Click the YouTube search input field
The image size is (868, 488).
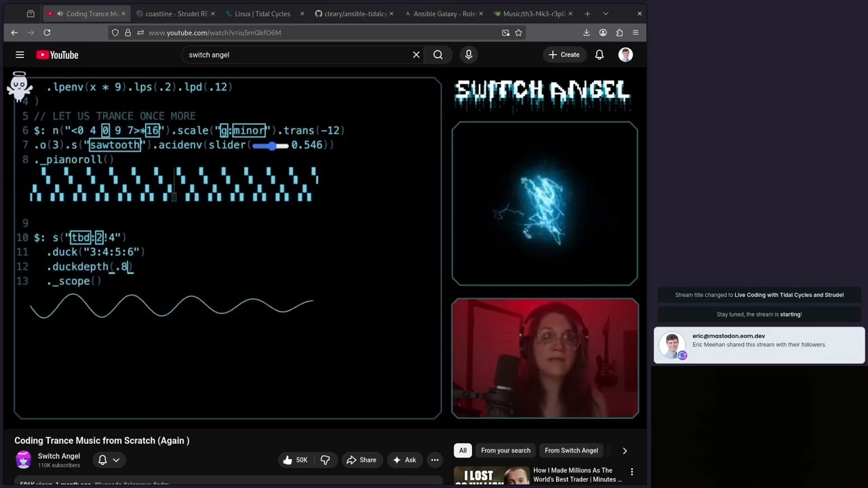(x=298, y=55)
